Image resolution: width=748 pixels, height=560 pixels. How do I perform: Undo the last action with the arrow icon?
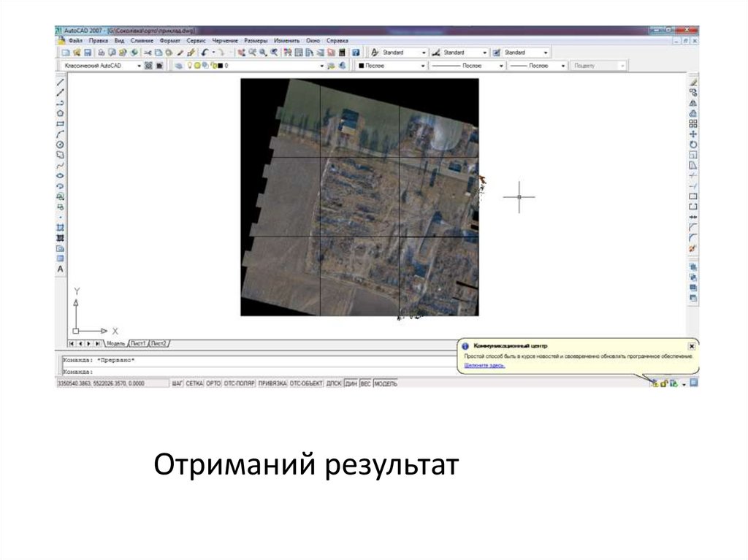[205, 53]
